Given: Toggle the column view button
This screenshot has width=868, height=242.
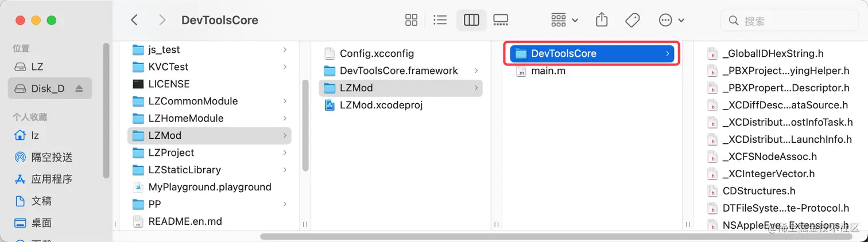Looking at the screenshot, I should 471,20.
